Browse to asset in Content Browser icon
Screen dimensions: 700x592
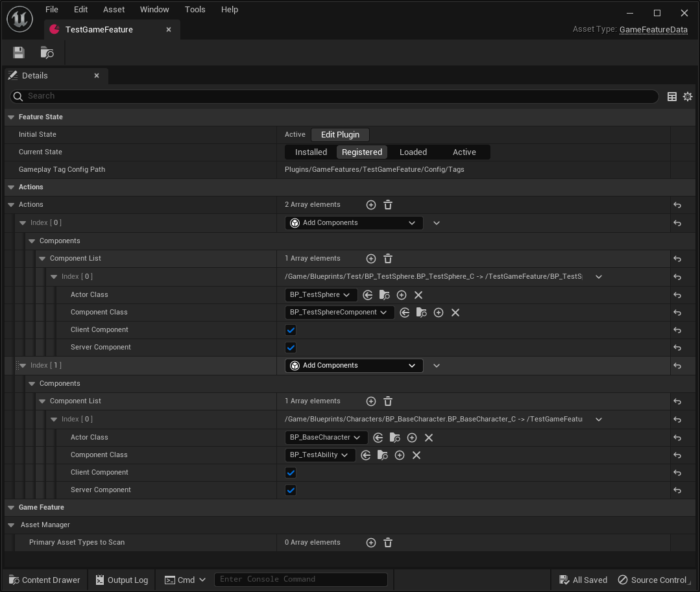47,53
